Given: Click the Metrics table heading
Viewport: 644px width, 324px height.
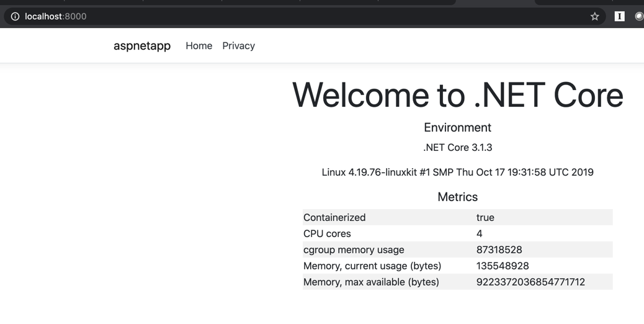Looking at the screenshot, I should click(x=457, y=197).
